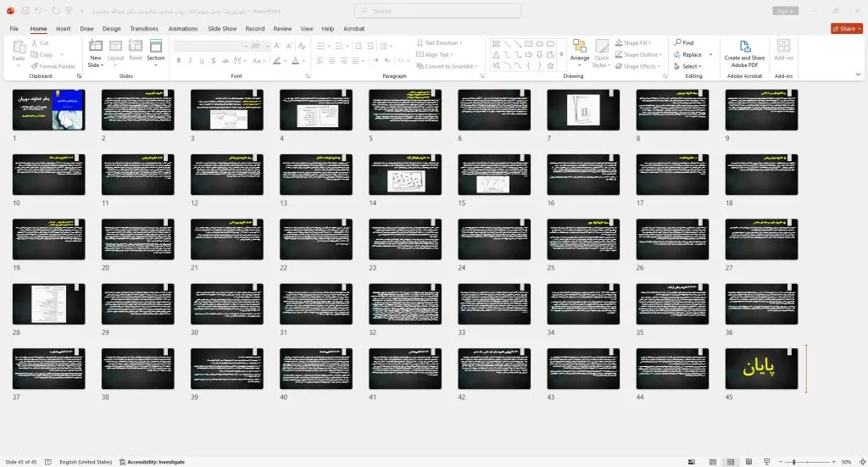Click the Reset slide icon
The height and width of the screenshot is (467, 868).
point(135,47)
